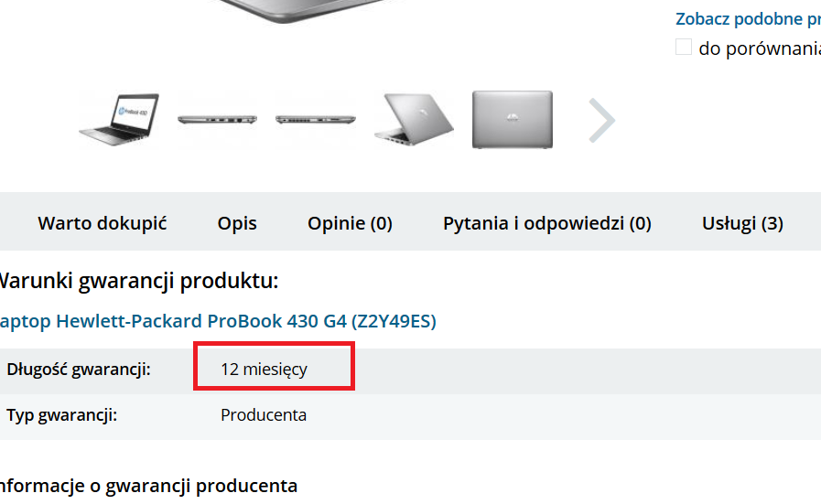The image size is (821, 504).
Task: Open 'Zobacz podobne' link
Action: pos(748,19)
